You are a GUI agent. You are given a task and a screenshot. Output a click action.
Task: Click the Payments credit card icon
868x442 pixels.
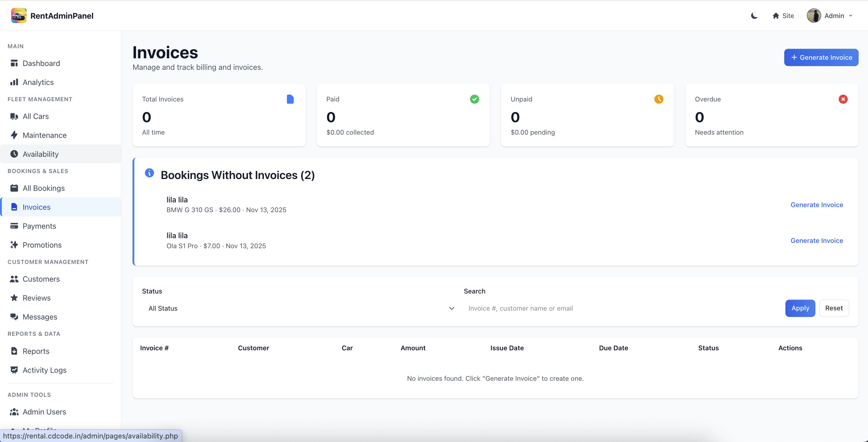pos(14,226)
